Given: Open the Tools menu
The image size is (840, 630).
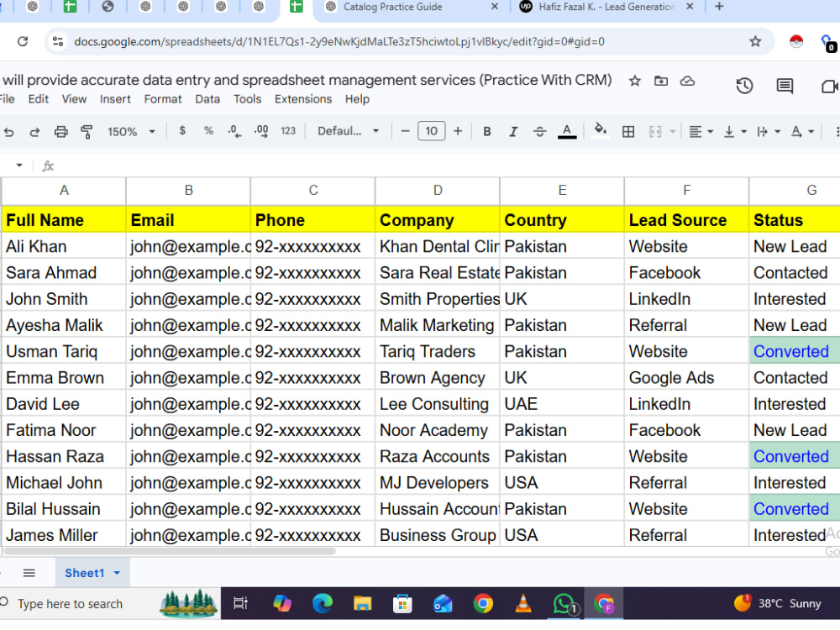Looking at the screenshot, I should pos(247,99).
